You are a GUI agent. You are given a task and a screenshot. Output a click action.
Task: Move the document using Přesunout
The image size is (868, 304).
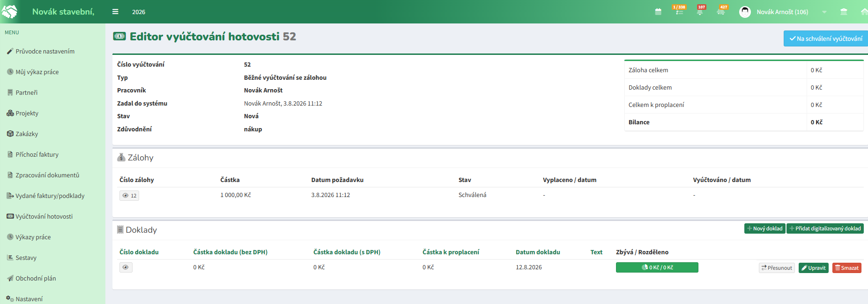pos(777,268)
